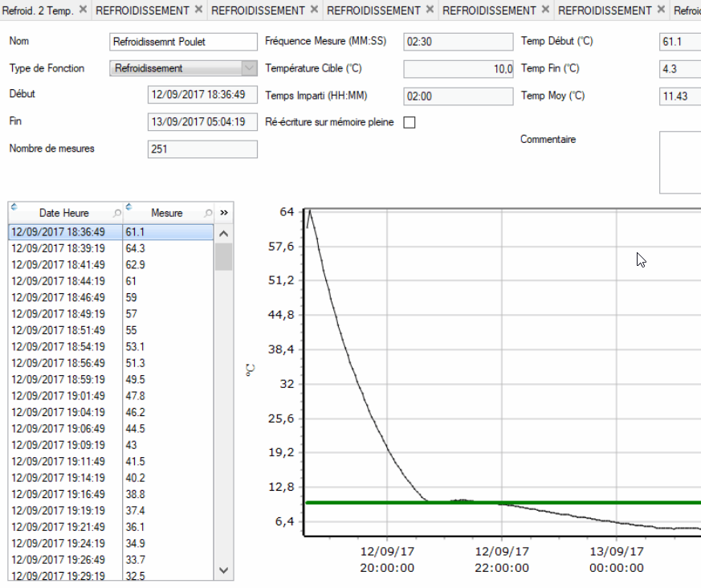Switch to the Refroid. 2 Temp. tab

(x=39, y=10)
